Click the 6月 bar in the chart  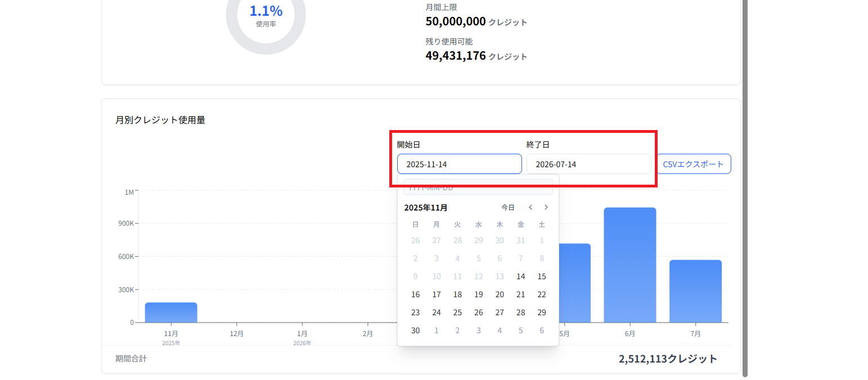tap(630, 265)
